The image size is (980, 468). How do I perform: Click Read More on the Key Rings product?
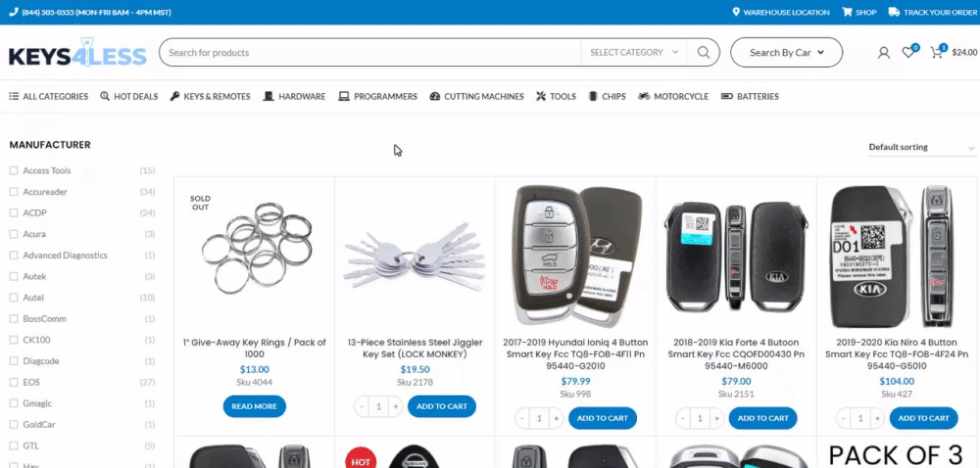(x=255, y=406)
